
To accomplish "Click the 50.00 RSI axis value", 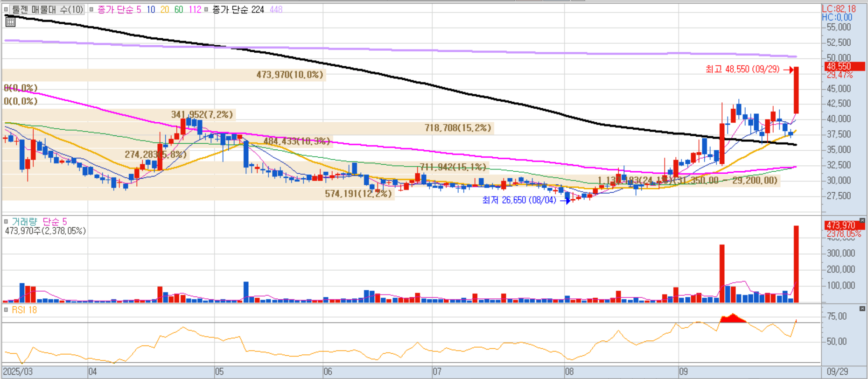I will 836,342.
